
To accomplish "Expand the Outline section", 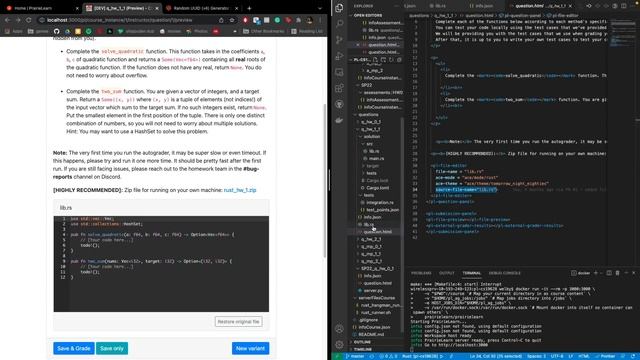I will 362,342.
